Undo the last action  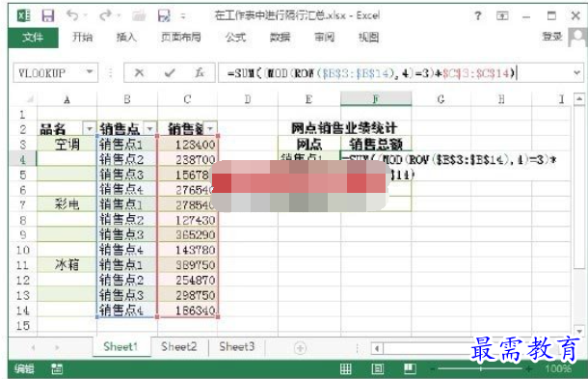(x=72, y=15)
